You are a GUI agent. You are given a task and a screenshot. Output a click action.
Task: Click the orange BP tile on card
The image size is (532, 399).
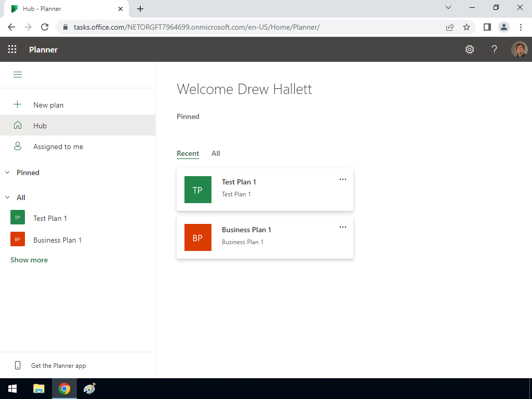[198, 237]
